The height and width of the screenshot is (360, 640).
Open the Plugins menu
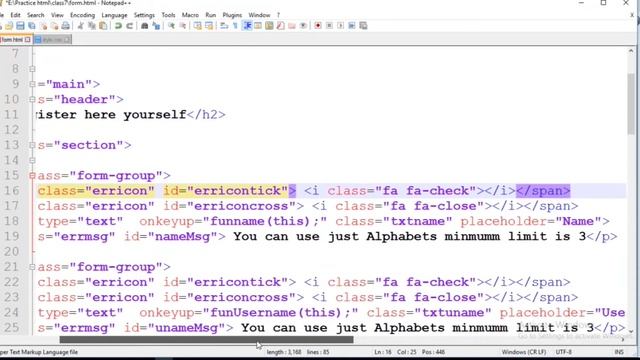point(232,15)
